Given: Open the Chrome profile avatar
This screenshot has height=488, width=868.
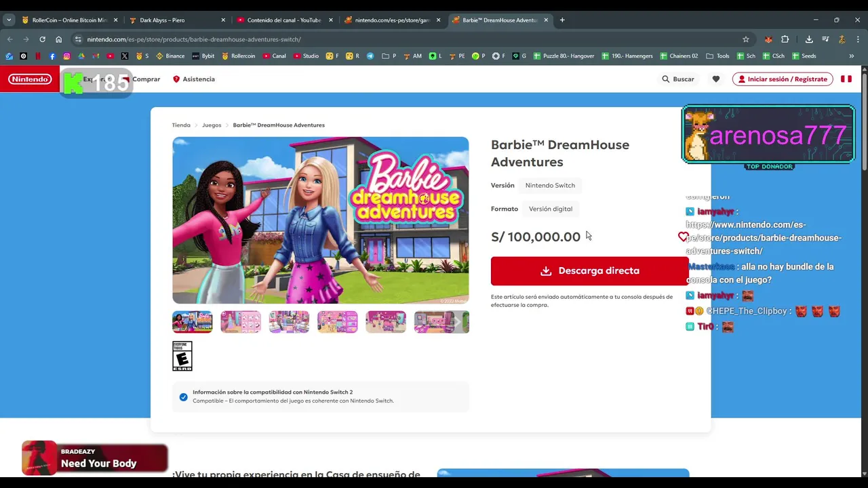Looking at the screenshot, I should pyautogui.click(x=842, y=39).
